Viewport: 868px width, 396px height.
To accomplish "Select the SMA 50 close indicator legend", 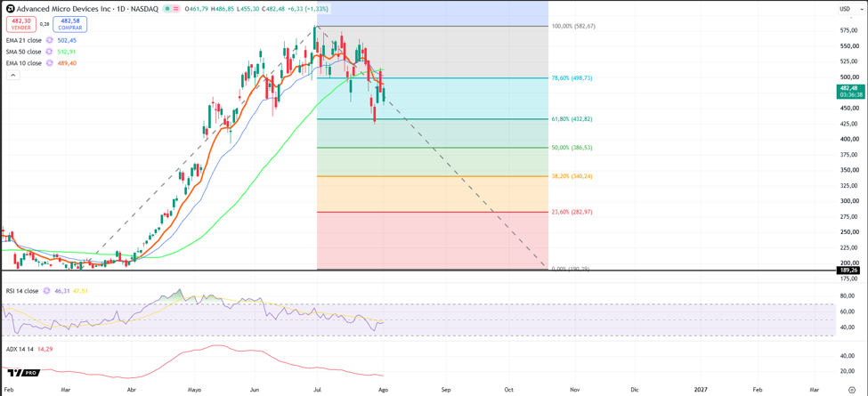I will click(x=24, y=52).
